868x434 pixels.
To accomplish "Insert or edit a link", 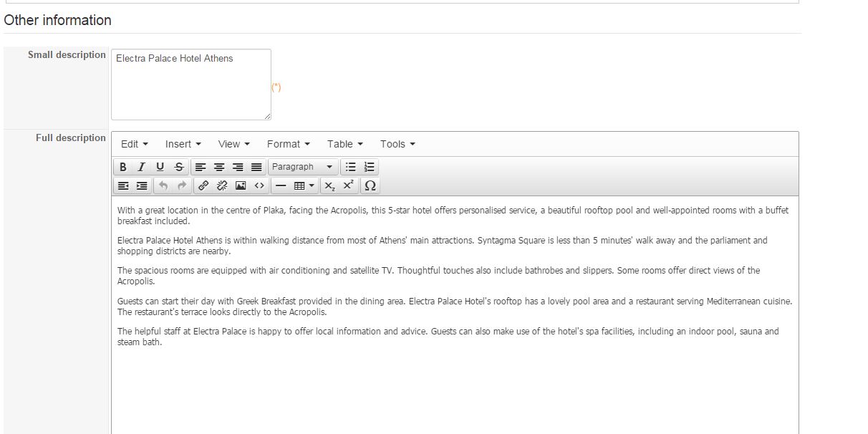I will (203, 185).
